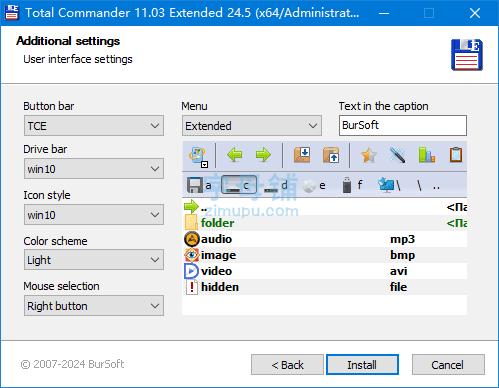The height and width of the screenshot is (388, 499).
Task: Open the Button bar dropdown
Action: tap(94, 126)
